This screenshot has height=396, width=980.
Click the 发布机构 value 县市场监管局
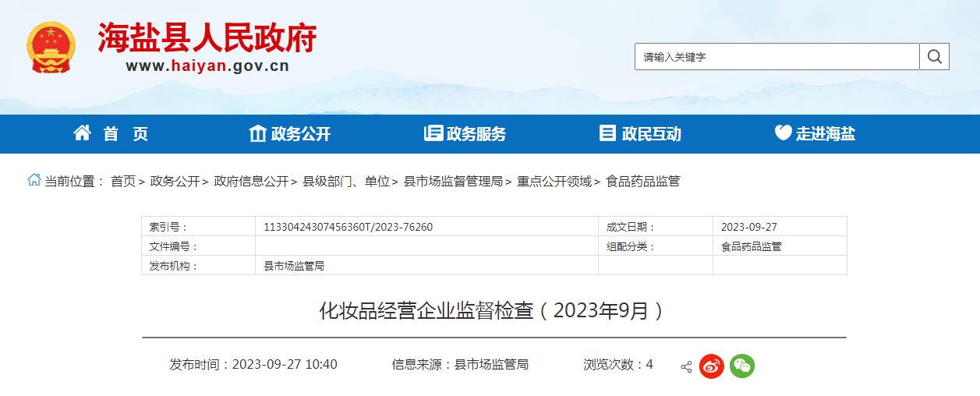[294, 266]
